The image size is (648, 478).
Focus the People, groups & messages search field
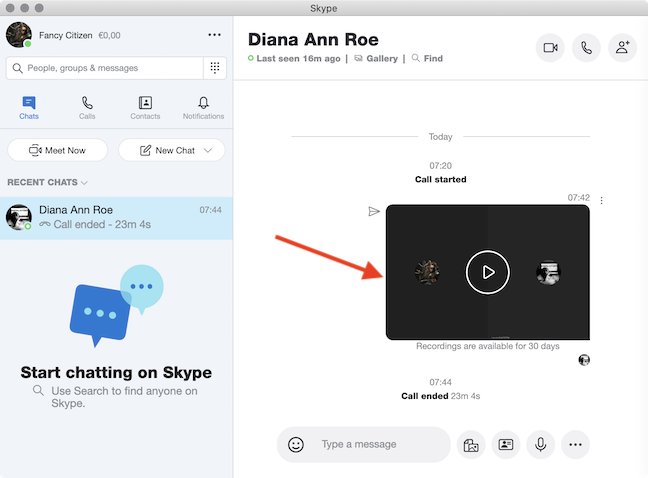click(105, 68)
